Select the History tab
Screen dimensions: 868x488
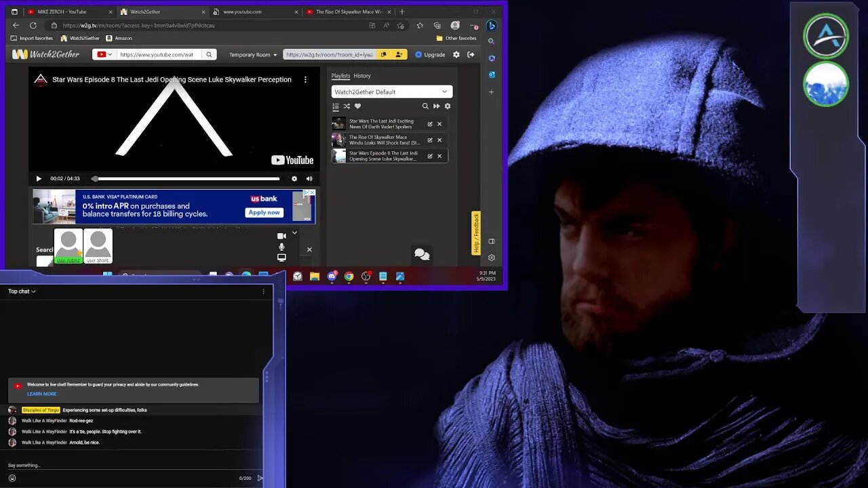pos(362,76)
